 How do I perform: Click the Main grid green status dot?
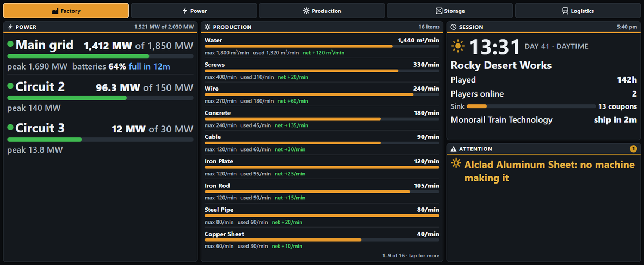pyautogui.click(x=10, y=44)
